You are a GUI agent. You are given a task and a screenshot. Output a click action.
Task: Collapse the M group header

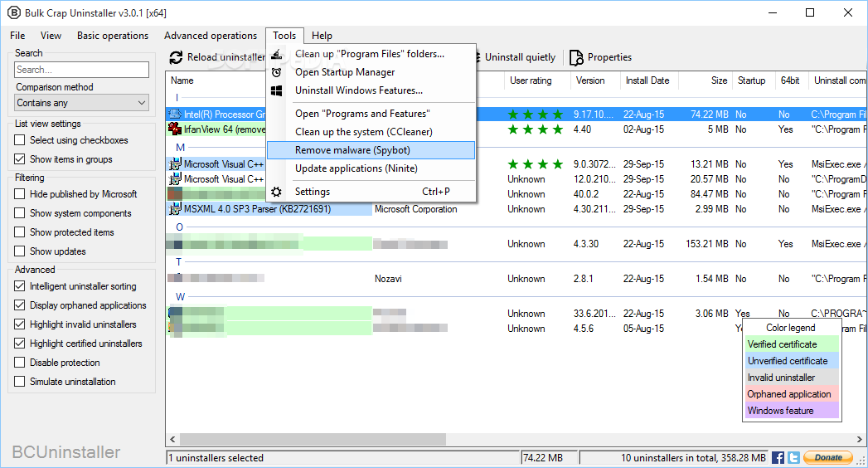[x=181, y=148]
